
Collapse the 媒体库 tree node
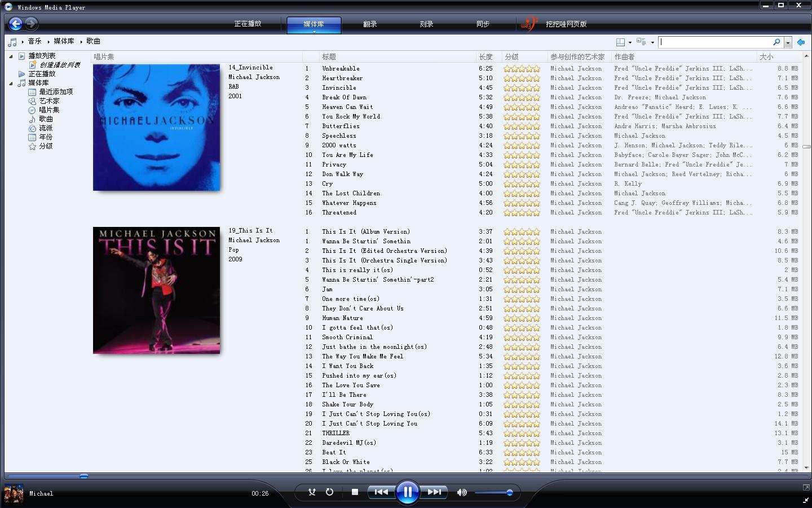click(x=11, y=83)
